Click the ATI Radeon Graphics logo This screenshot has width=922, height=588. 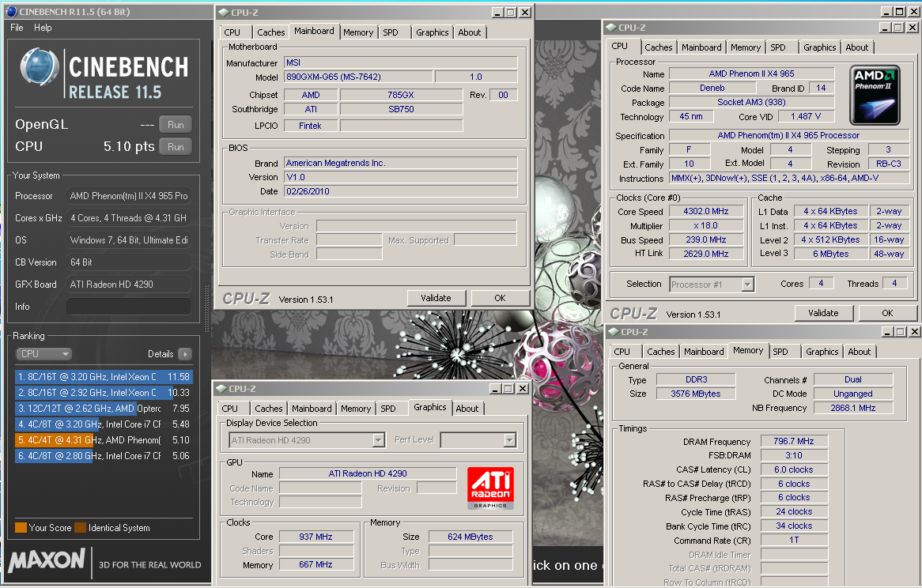click(490, 488)
